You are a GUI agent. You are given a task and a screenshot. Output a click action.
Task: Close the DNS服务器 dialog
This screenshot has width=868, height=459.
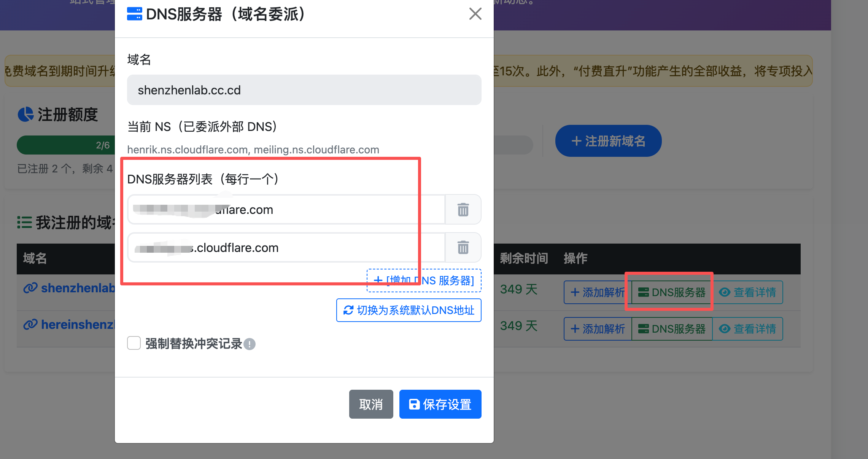(x=475, y=14)
